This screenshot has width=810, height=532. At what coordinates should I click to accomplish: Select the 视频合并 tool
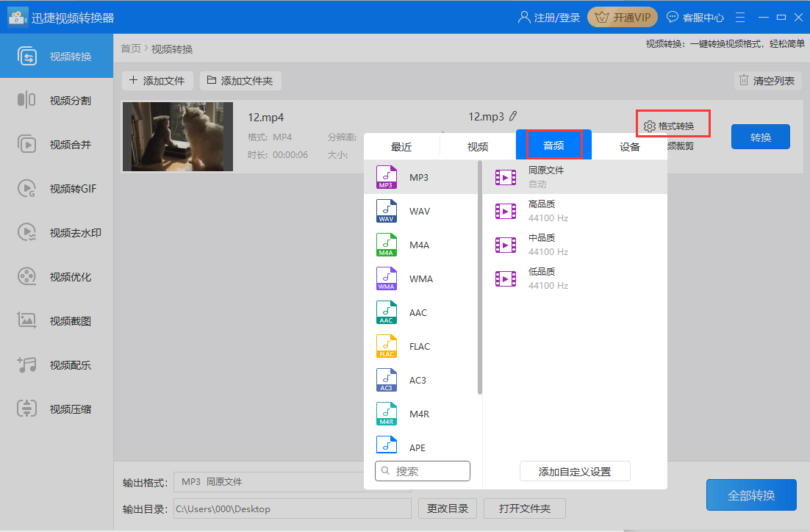(57, 145)
